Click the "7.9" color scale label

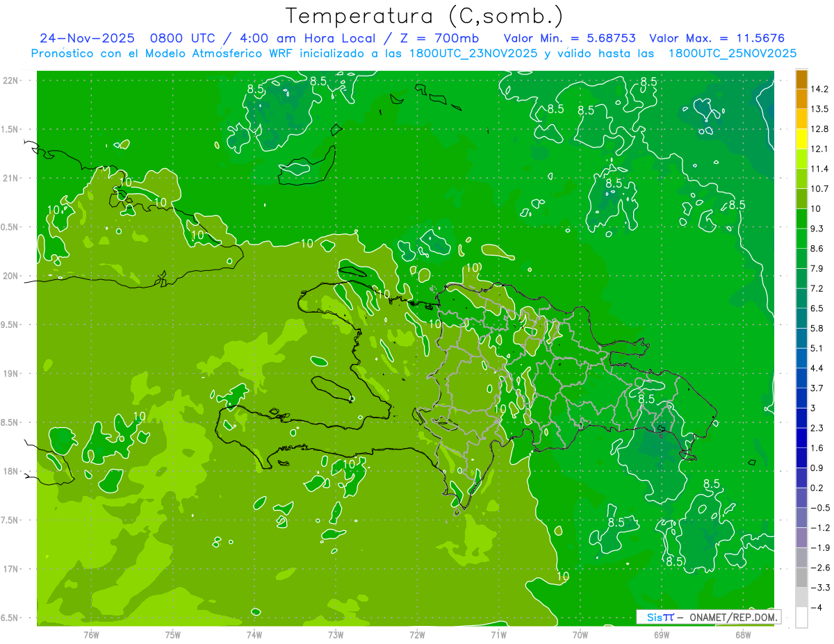[817, 269]
